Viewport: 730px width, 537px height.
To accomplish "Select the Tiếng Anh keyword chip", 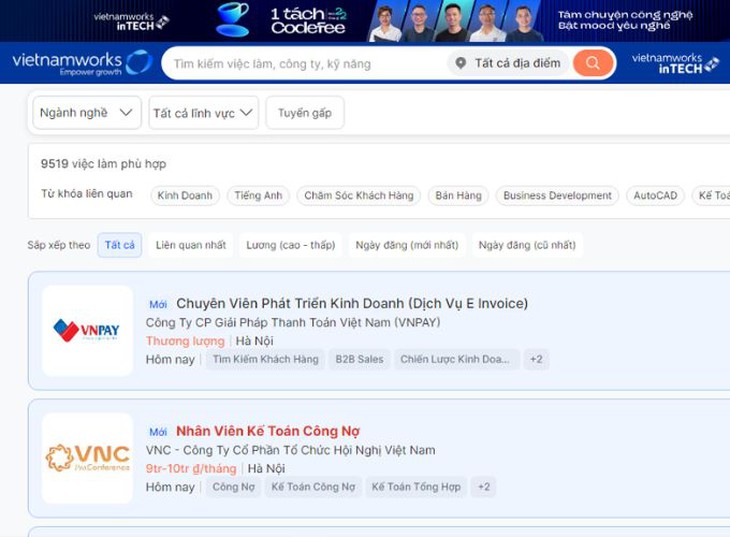I will coord(258,196).
